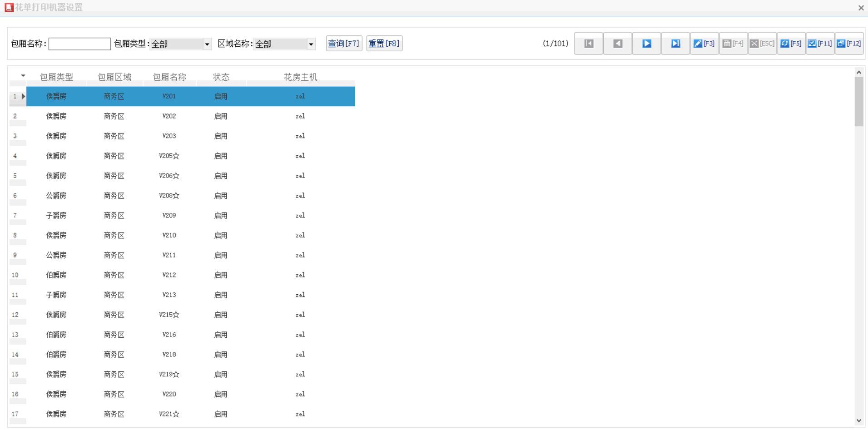
Task: Select room cell V216
Action: [169, 335]
